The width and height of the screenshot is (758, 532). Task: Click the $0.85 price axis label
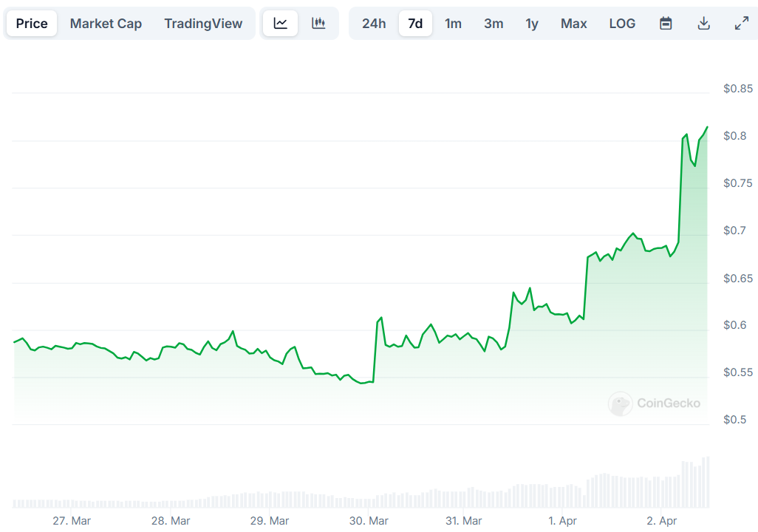click(x=738, y=89)
